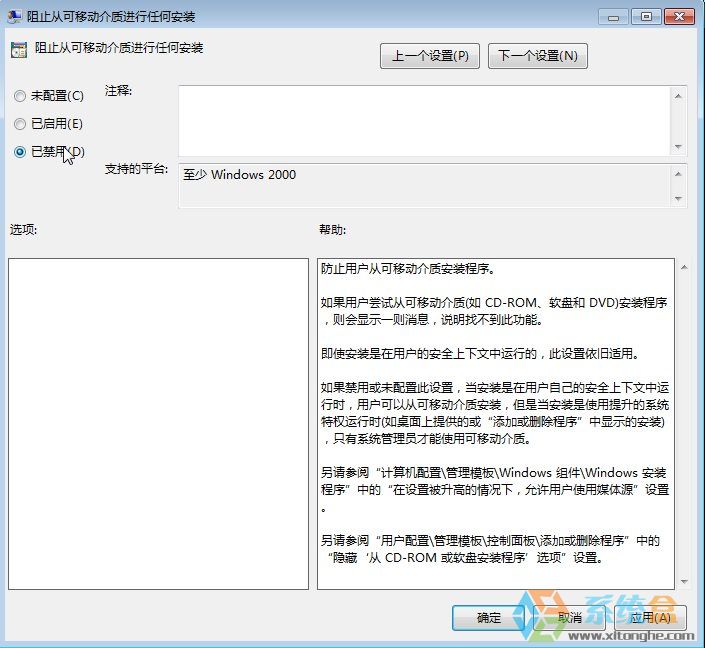
Task: Click the 选项 label
Action: point(23,230)
